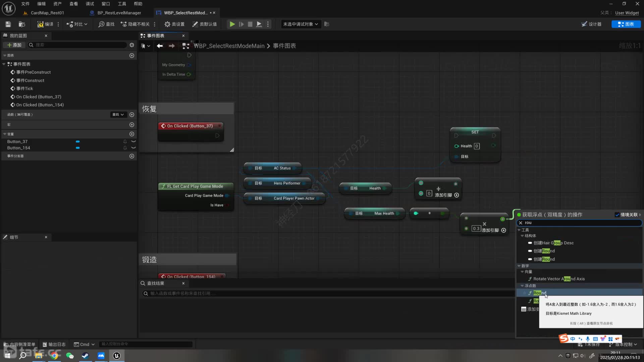The height and width of the screenshot is (362, 644).
Task: Click Browse to asset in Content Browser
Action: [x=22, y=24]
